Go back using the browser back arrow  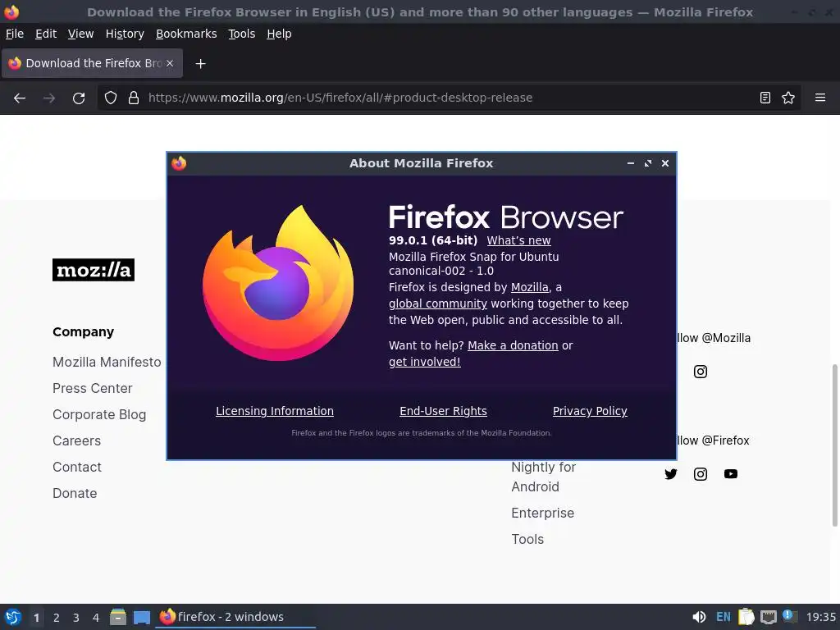point(20,98)
